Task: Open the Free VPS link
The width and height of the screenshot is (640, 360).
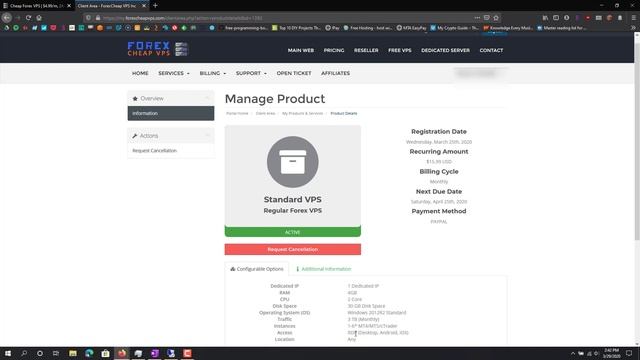Action: [400, 50]
